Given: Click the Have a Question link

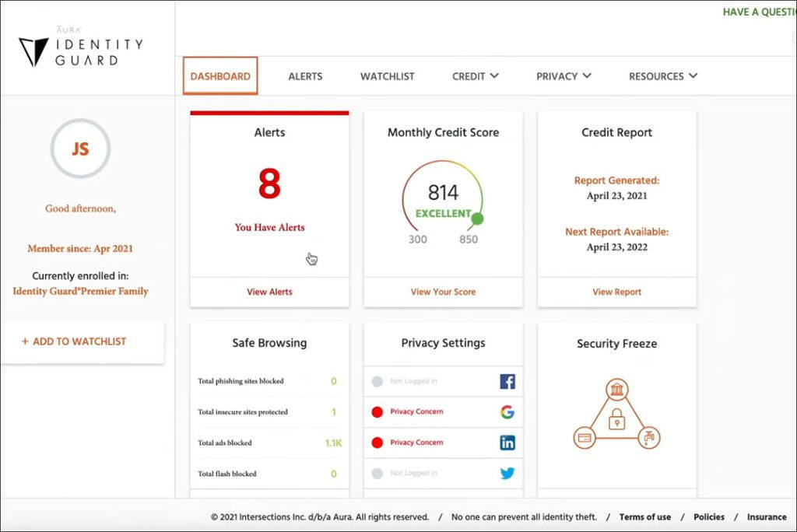Looking at the screenshot, I should click(x=760, y=12).
